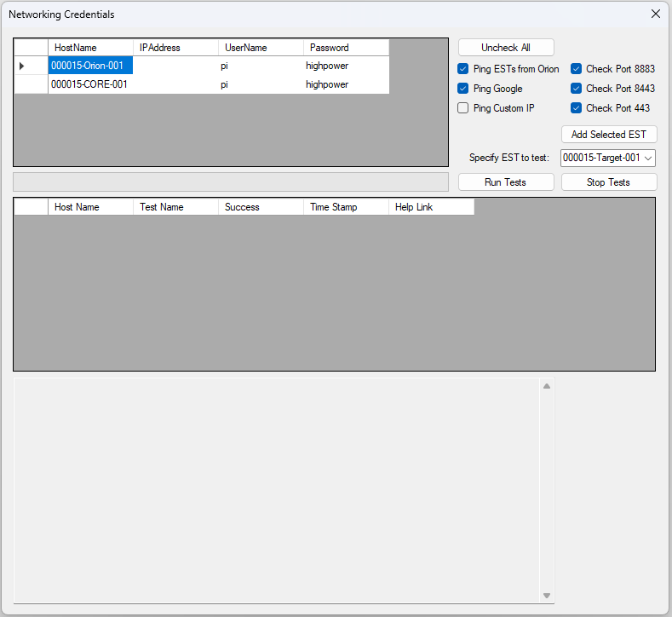Click the IPAddress cell for 000015-Orion-001
This screenshot has height=617, width=672.
click(x=175, y=66)
